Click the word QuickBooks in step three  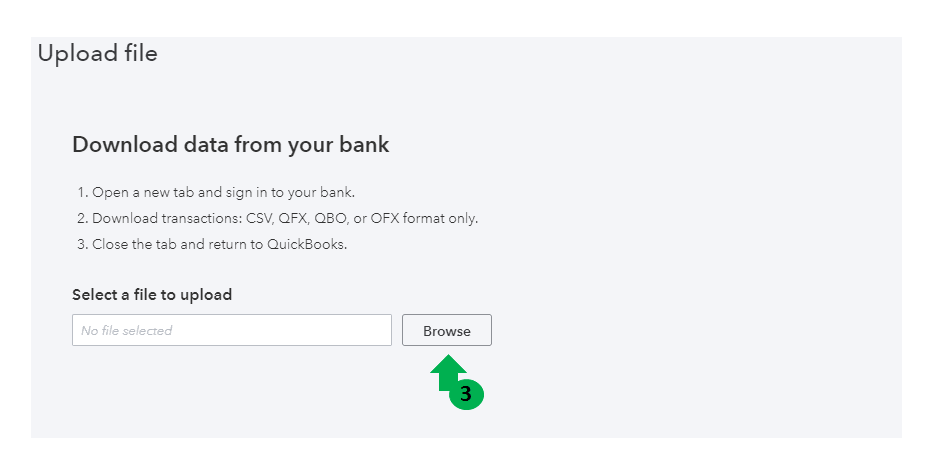click(306, 245)
